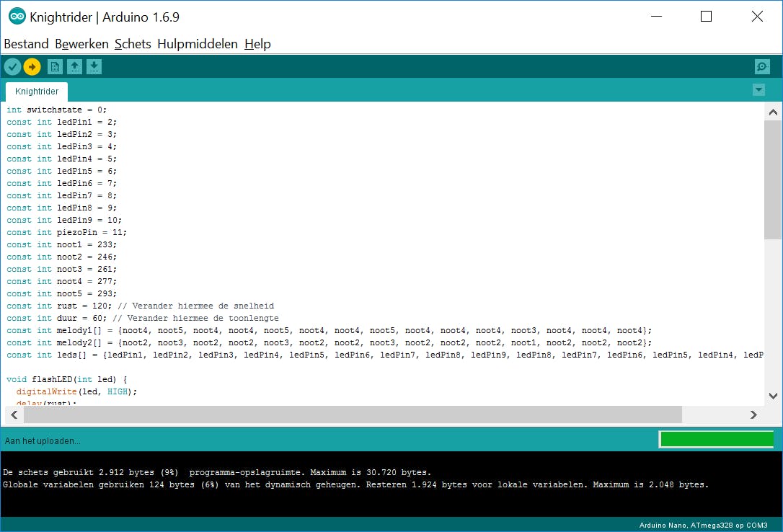This screenshot has width=783, height=532.
Task: Click the green upload progress bar
Action: point(717,439)
